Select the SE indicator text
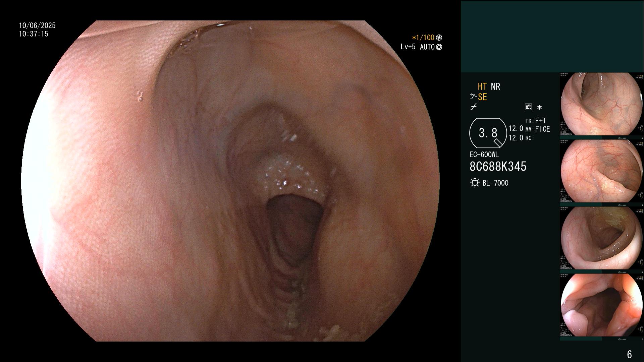 [x=482, y=97]
